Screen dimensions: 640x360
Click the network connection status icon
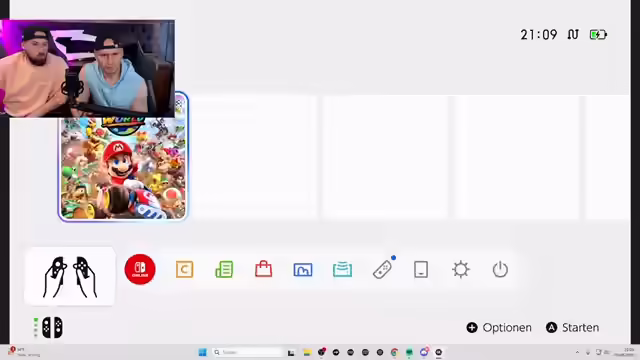(573, 35)
